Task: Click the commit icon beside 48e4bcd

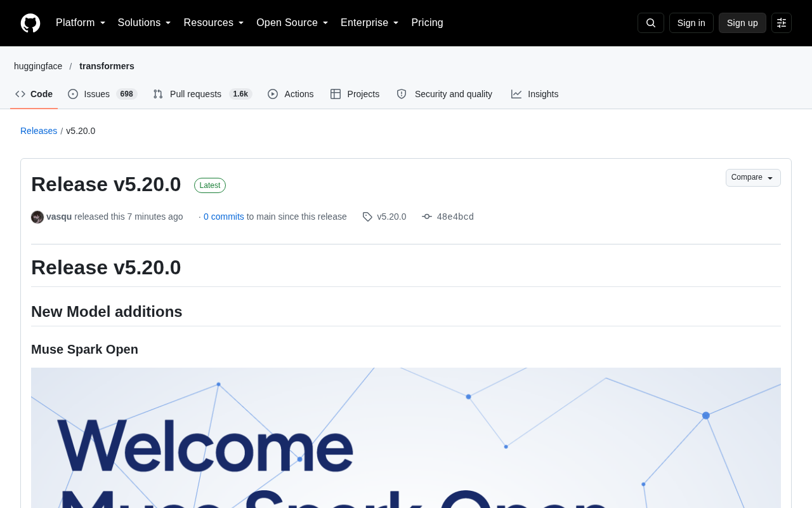Action: click(427, 217)
